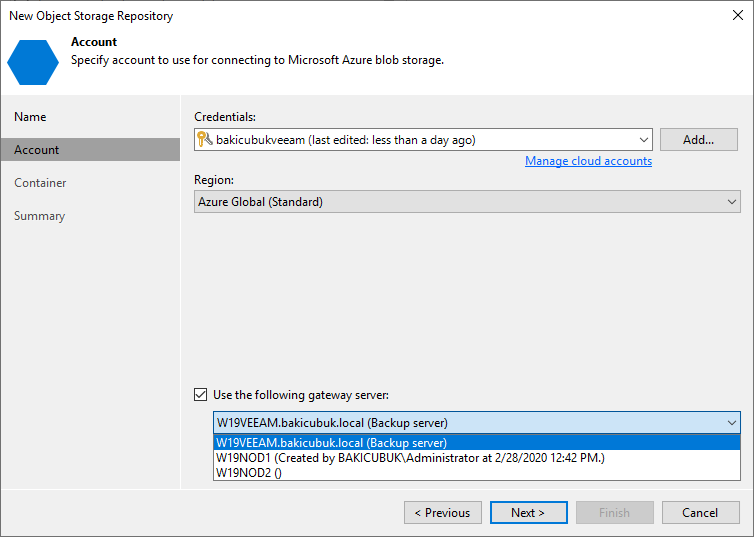Go back with < Previous button
The width and height of the screenshot is (754, 537).
coord(442,512)
